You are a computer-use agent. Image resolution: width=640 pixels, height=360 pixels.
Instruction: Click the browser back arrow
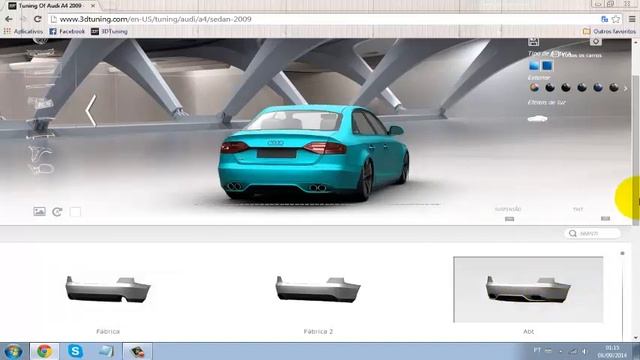pos(9,19)
